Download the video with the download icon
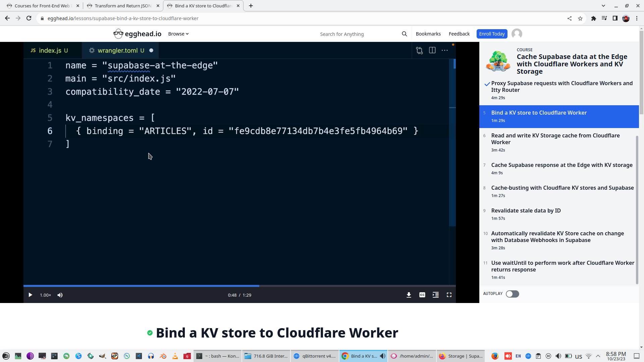 (x=409, y=295)
